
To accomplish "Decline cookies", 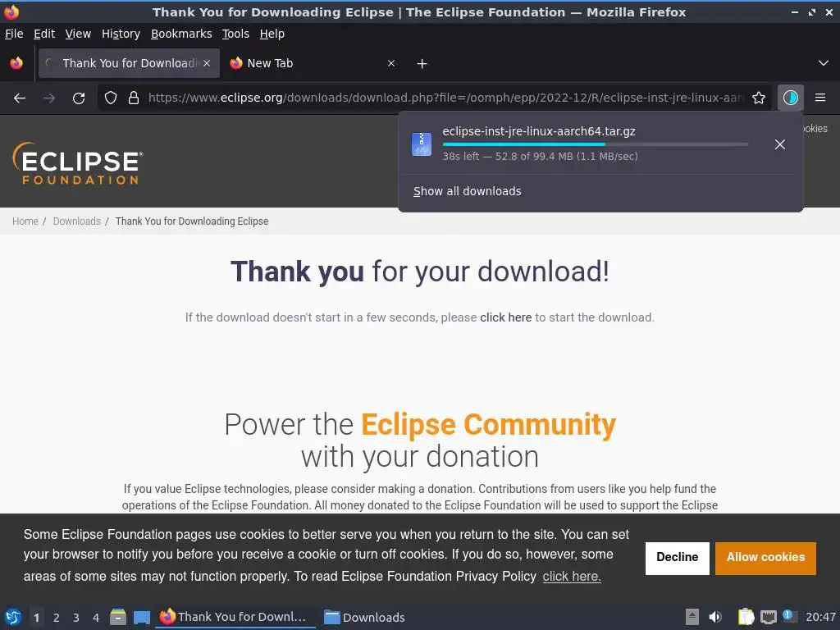I will [x=677, y=558].
